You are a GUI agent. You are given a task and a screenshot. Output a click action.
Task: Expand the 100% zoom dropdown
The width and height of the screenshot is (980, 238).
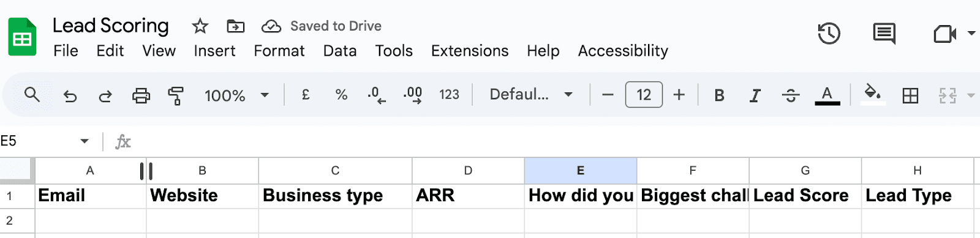236,95
